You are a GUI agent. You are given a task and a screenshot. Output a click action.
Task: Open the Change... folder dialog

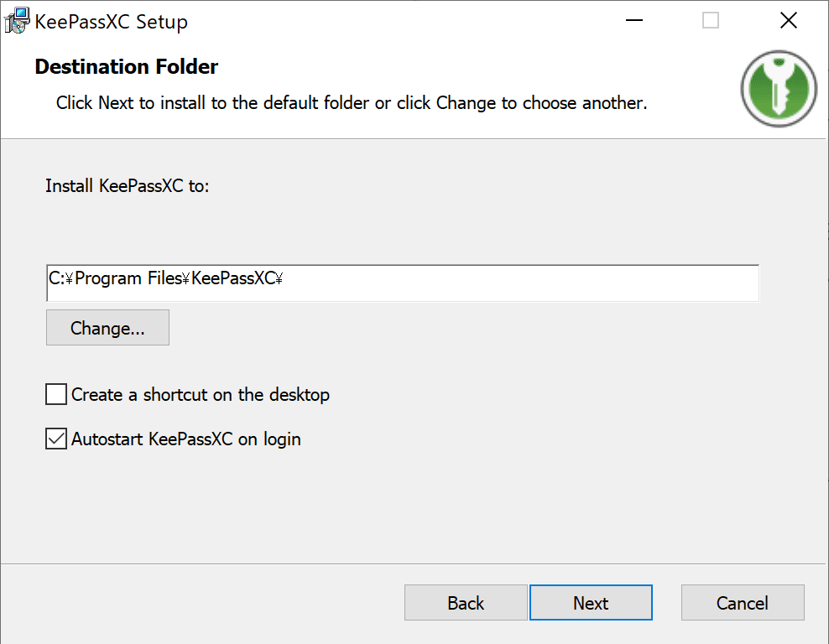tap(108, 328)
